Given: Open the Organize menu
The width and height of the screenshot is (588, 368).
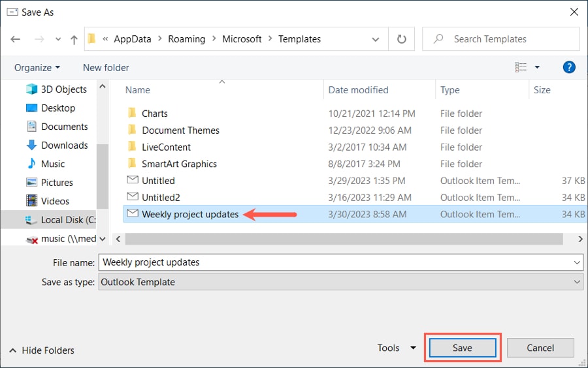Looking at the screenshot, I should [x=37, y=68].
